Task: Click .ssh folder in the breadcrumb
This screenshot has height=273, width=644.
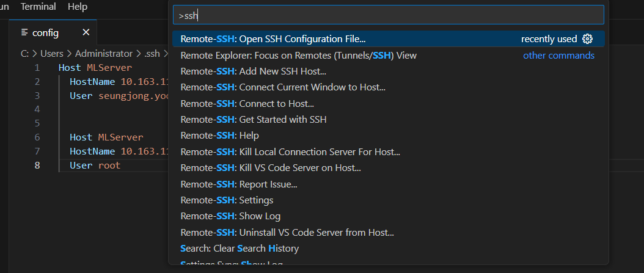Action: 151,54
